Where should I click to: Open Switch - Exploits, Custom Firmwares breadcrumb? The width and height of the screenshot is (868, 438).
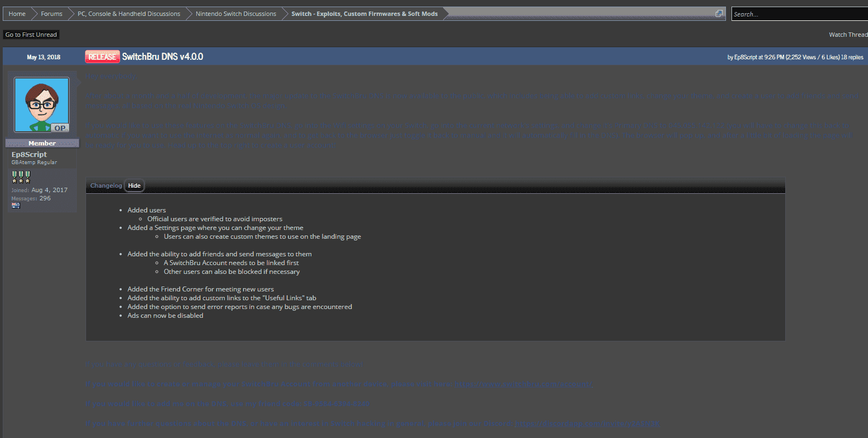pos(365,14)
